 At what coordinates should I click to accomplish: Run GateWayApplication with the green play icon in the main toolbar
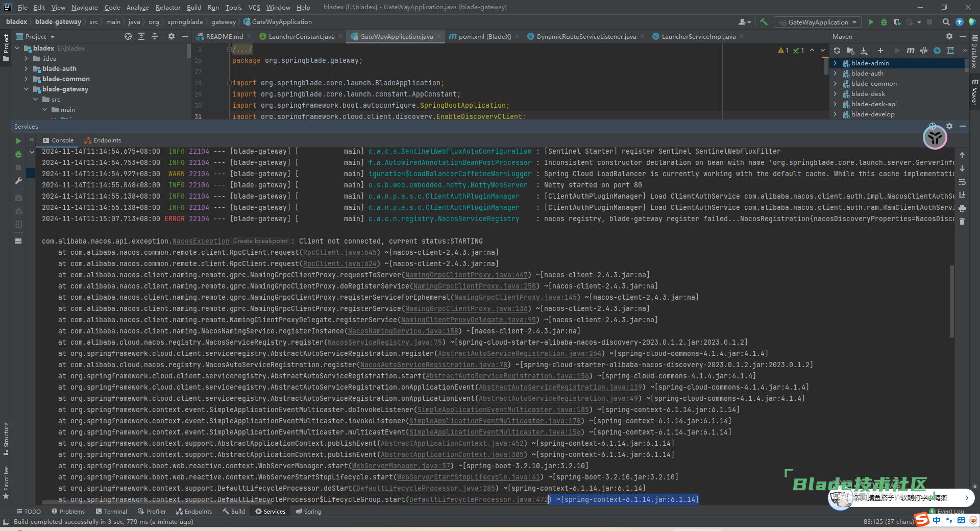[871, 22]
